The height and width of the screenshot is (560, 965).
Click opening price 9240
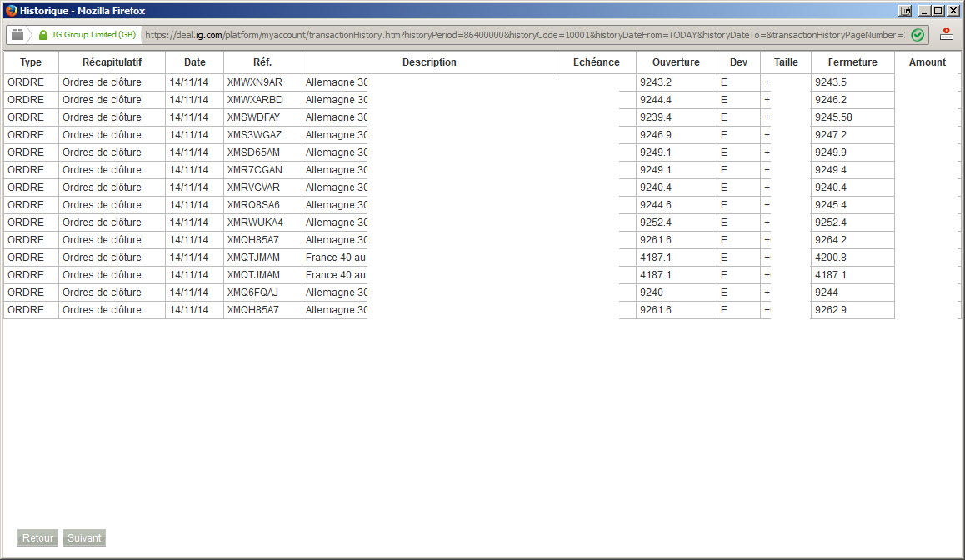tap(651, 292)
